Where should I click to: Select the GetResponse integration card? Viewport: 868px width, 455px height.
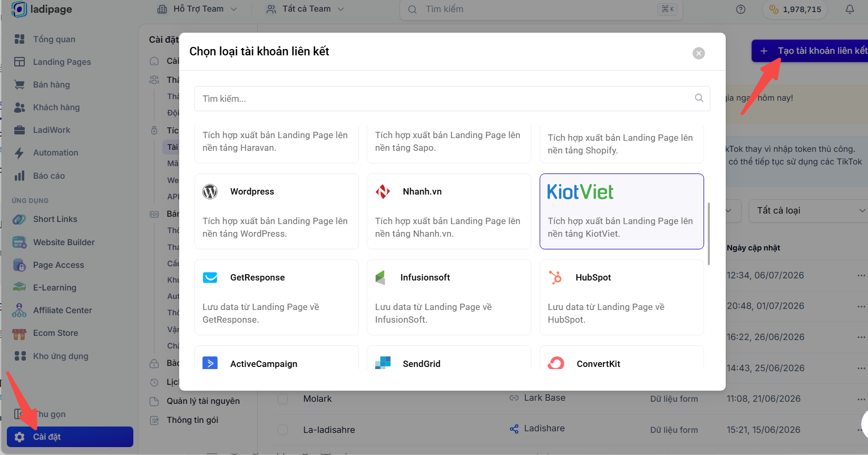277,297
